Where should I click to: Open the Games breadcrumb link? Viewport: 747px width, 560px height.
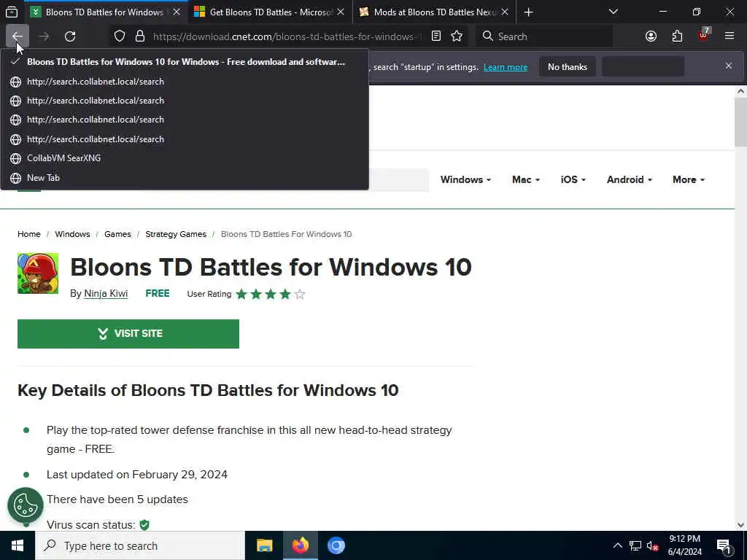pos(117,234)
